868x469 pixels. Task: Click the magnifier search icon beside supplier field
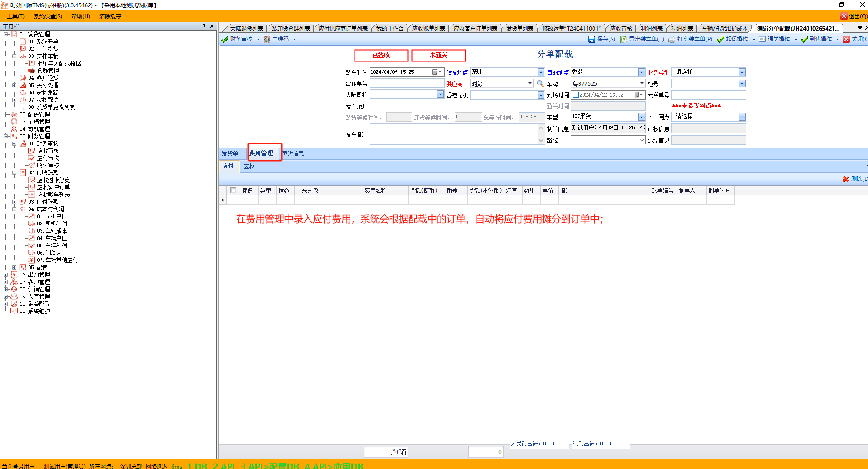pos(540,84)
